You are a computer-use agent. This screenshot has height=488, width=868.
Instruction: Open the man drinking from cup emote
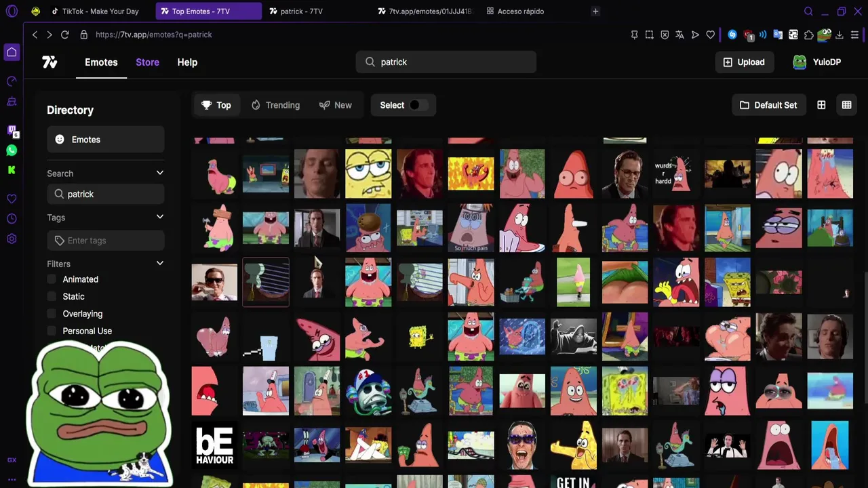pos(214,283)
